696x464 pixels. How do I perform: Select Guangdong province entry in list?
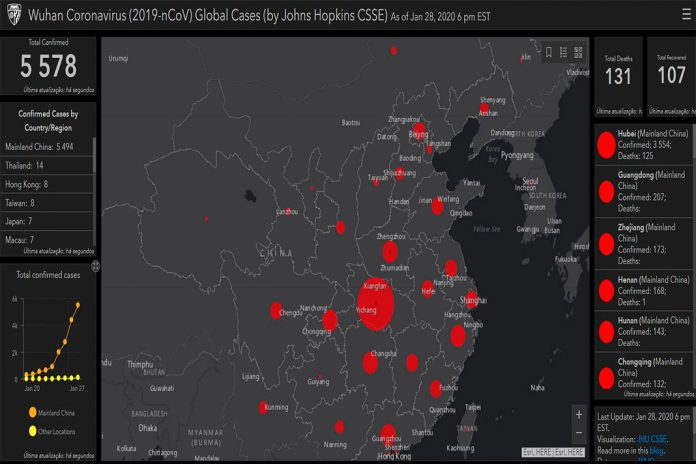643,191
